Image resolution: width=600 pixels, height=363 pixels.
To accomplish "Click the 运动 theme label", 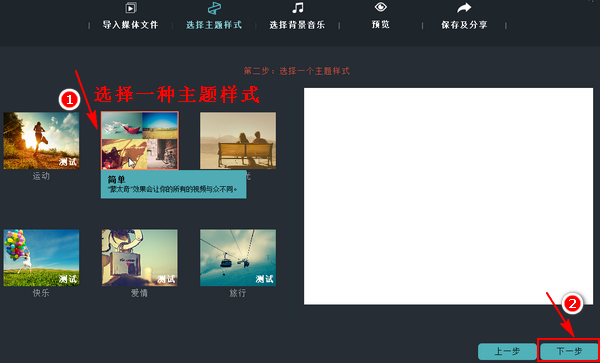I will pos(41,176).
